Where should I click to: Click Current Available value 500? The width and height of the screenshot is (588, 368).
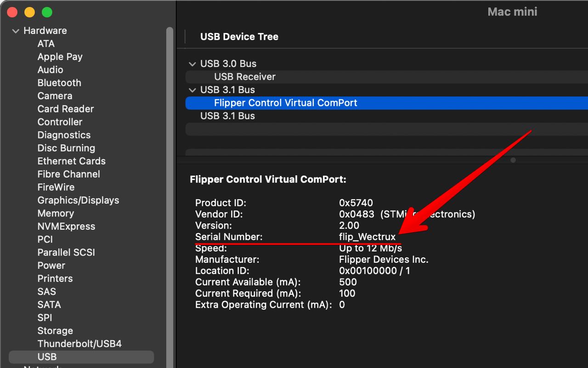[x=348, y=282]
